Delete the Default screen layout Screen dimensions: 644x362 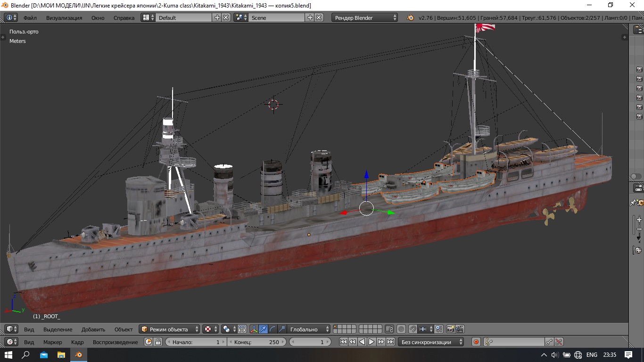pyautogui.click(x=226, y=17)
